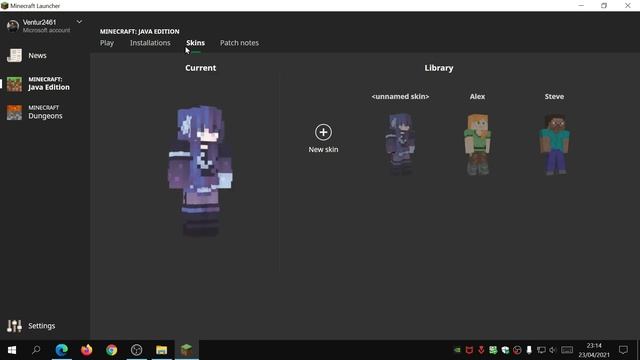The height and width of the screenshot is (360, 640).
Task: Click the News label in sidebar
Action: tap(37, 56)
